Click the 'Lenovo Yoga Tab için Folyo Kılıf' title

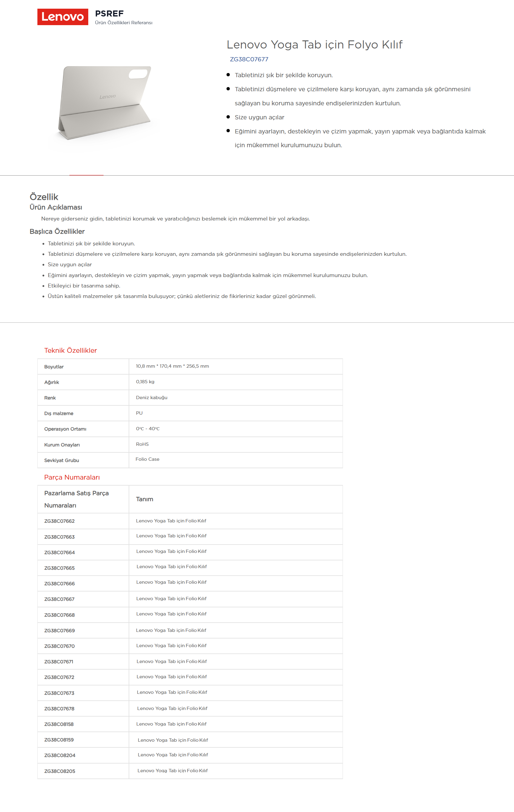(x=314, y=45)
